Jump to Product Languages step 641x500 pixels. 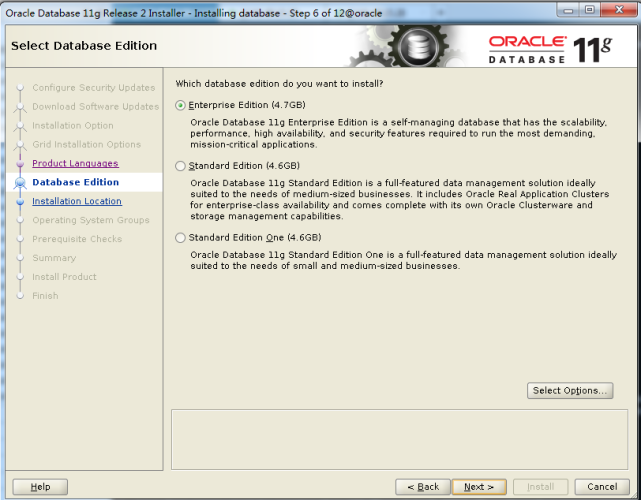pos(75,164)
